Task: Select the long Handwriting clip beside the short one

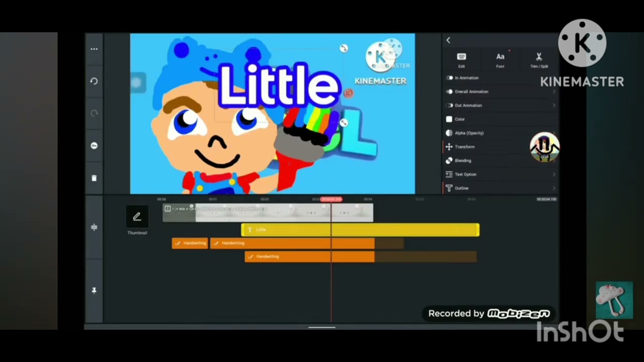Action: pyautogui.click(x=292, y=243)
